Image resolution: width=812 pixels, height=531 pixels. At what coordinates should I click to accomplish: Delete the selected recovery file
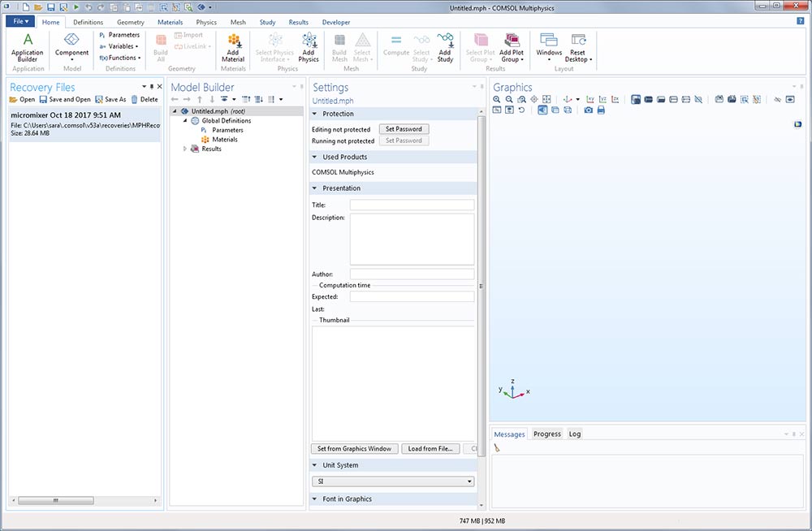coord(145,99)
